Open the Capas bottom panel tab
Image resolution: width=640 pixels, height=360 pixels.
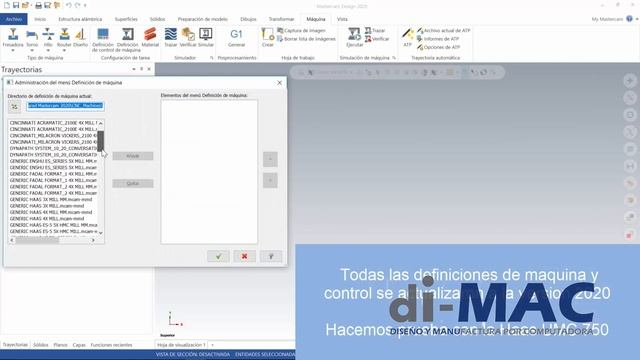point(79,345)
